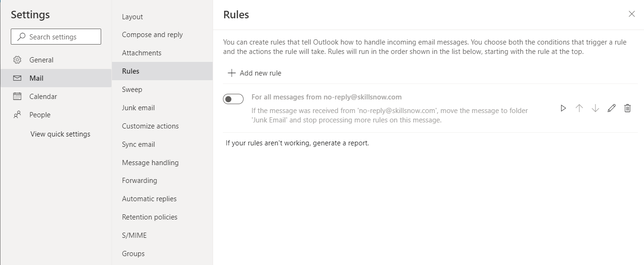The width and height of the screenshot is (644, 265).
Task: Click the General gear icon
Action: pos(17,60)
